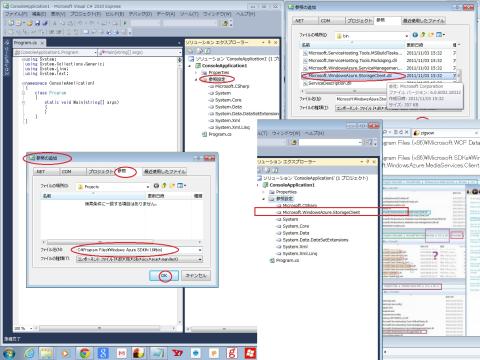Click the Save All toolbar icon
The image size is (480, 360).
tap(45, 23)
